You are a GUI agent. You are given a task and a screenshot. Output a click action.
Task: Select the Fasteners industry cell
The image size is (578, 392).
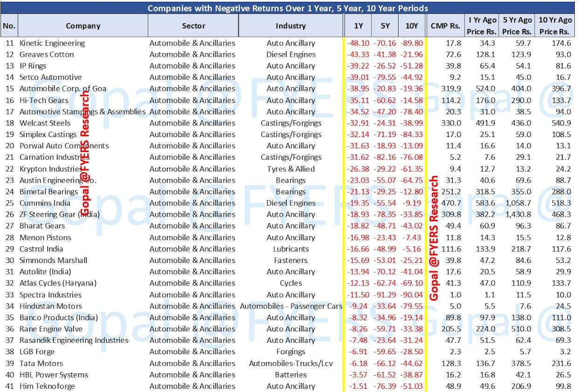291,260
